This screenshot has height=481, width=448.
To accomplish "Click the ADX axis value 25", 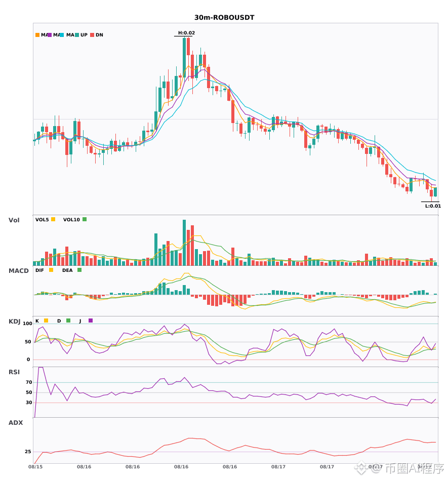I will (x=28, y=452).
